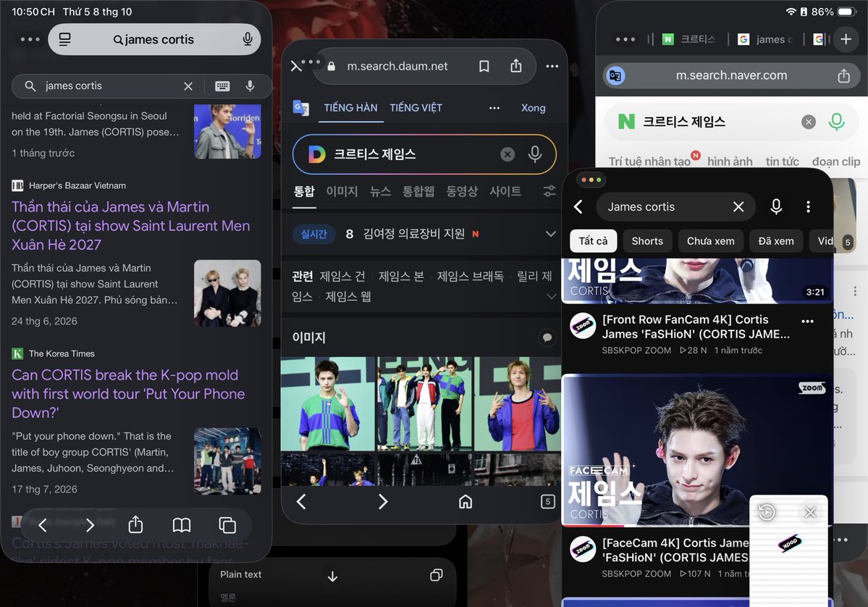Tap the green microphone in Naver search
The height and width of the screenshot is (607, 868).
(836, 121)
